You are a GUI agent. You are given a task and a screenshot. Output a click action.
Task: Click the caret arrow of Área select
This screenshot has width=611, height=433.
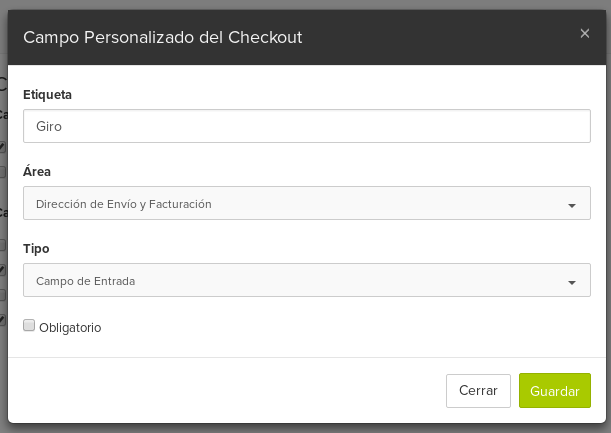[x=572, y=205]
